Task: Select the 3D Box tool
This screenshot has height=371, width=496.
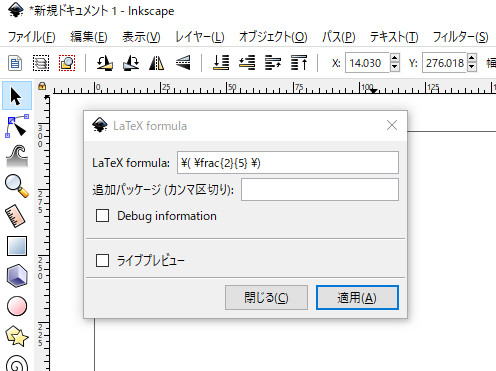Action: point(17,276)
